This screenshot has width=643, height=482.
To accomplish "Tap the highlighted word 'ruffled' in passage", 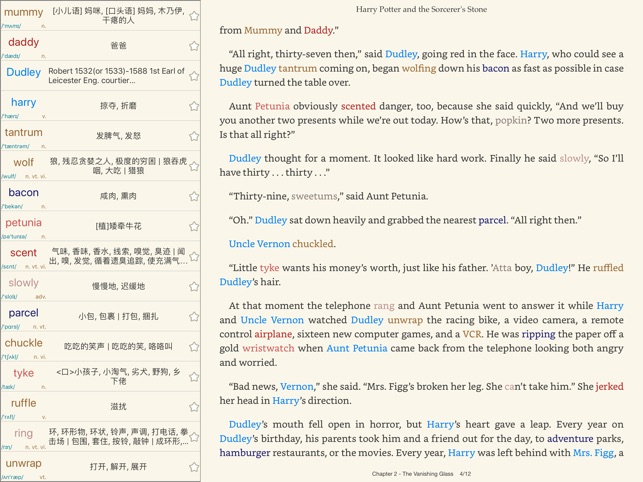I will [608, 267].
